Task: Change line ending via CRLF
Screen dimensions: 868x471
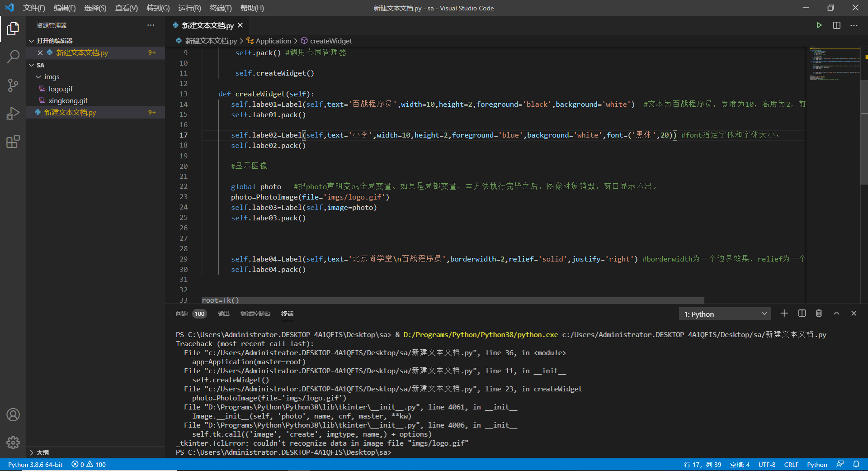Action: pyautogui.click(x=791, y=465)
